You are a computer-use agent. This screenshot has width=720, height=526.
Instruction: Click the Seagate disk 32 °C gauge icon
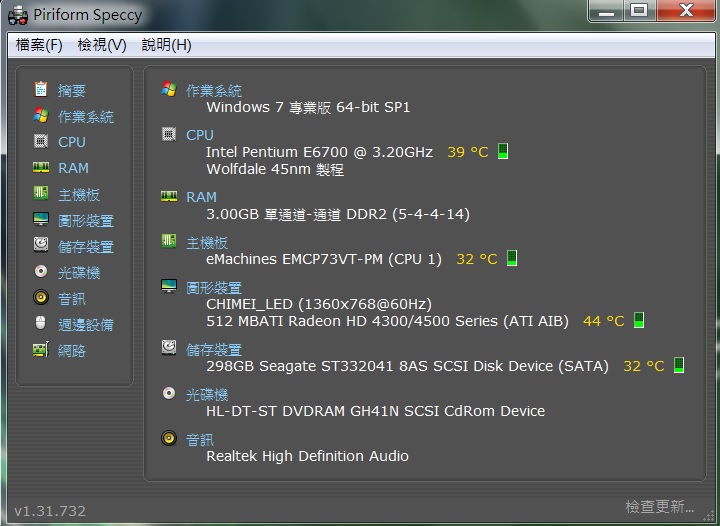(x=679, y=365)
